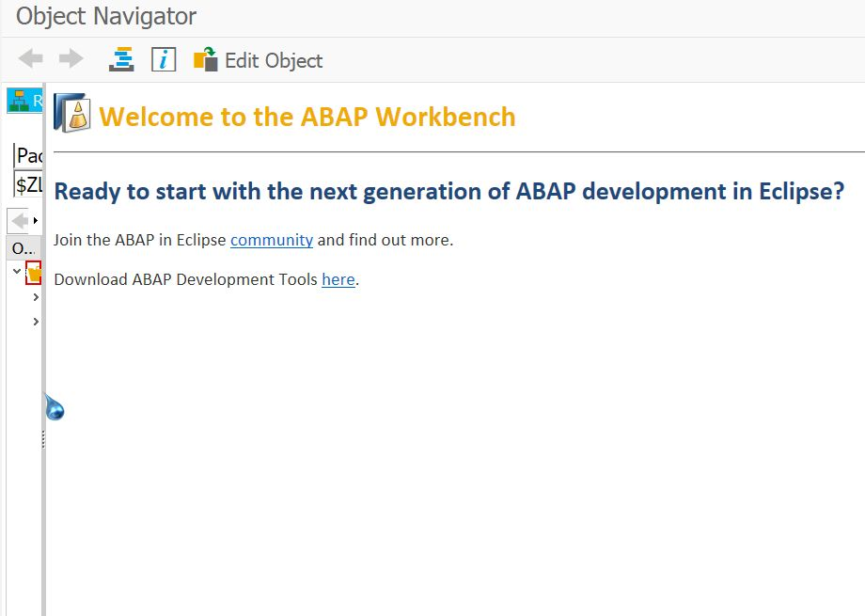The width and height of the screenshot is (865, 616).
Task: Click the gray back arrow in navigation panel
Action: 19,221
